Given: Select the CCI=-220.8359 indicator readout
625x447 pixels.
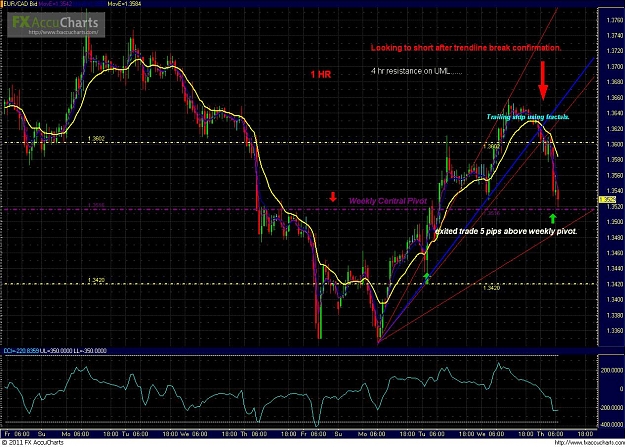Looking at the screenshot, I should click(x=21, y=351).
